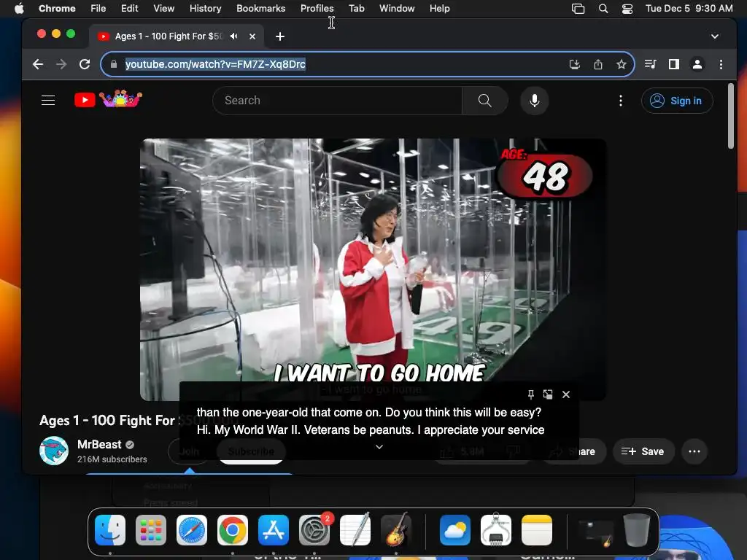Go back to the previous page
The width and height of the screenshot is (747, 560).
tap(38, 64)
